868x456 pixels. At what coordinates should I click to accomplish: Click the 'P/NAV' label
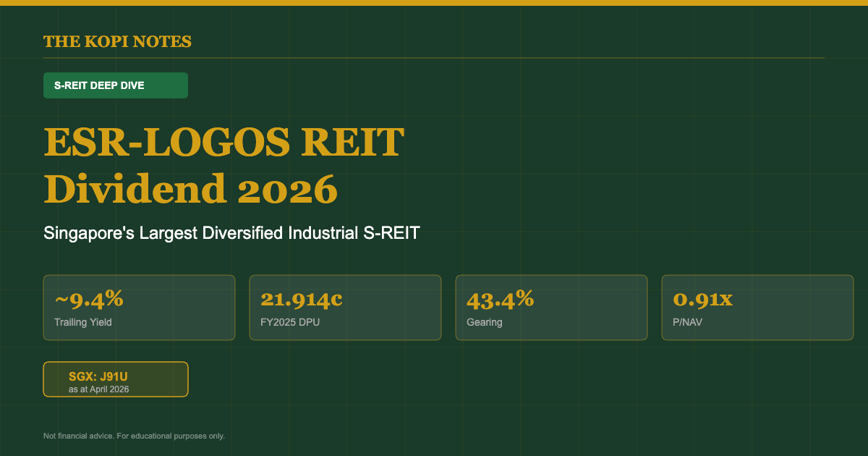[x=688, y=322]
